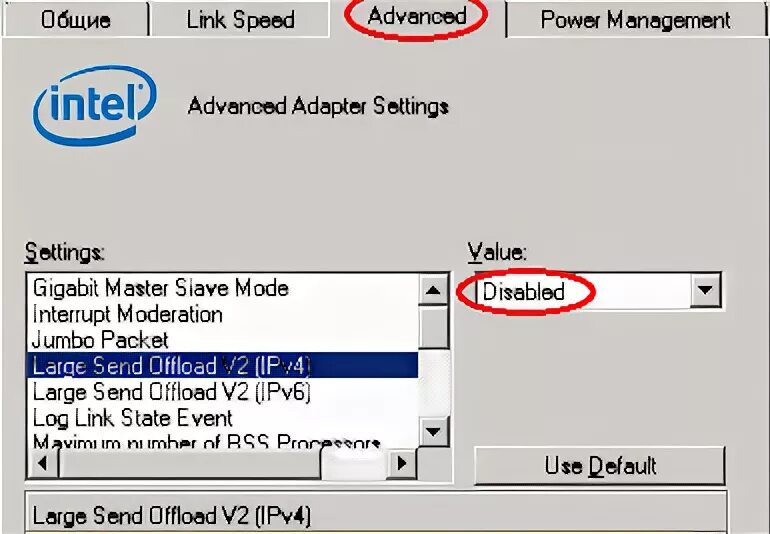Click the horizontal scroll right arrow
770x534 pixels.
402,463
